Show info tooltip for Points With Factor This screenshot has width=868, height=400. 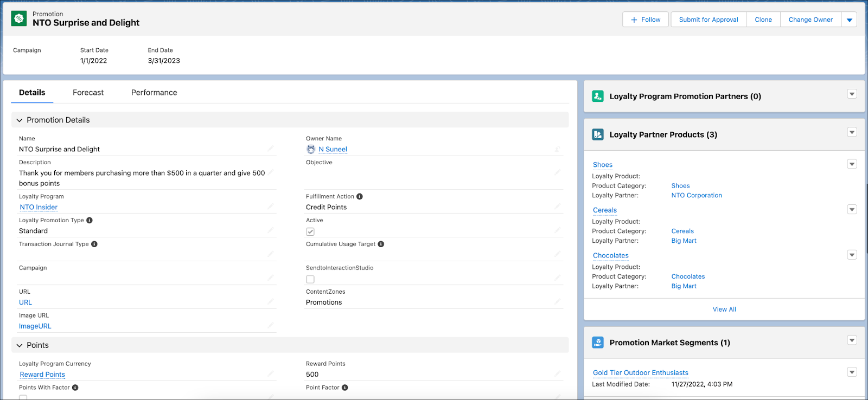tap(75, 388)
